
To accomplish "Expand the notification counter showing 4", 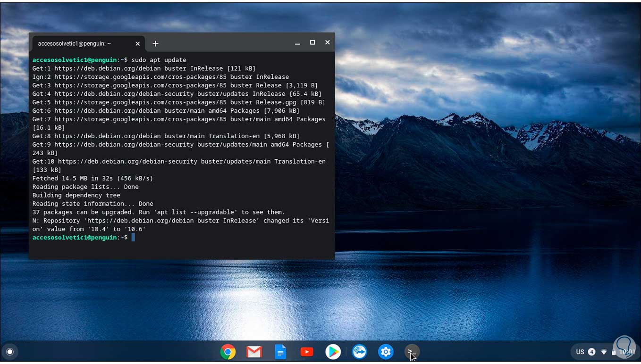I will pyautogui.click(x=591, y=352).
